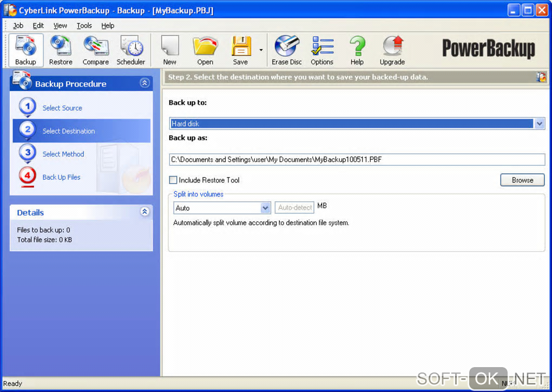Collapse the Backup Procedure panel

click(144, 83)
